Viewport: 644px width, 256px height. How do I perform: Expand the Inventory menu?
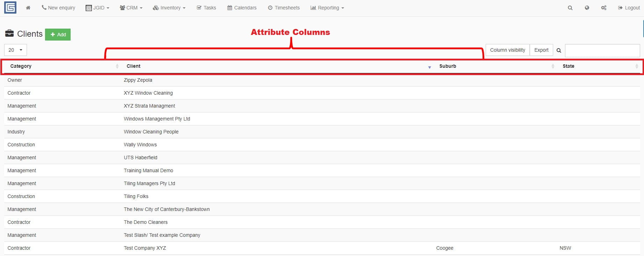pos(169,8)
